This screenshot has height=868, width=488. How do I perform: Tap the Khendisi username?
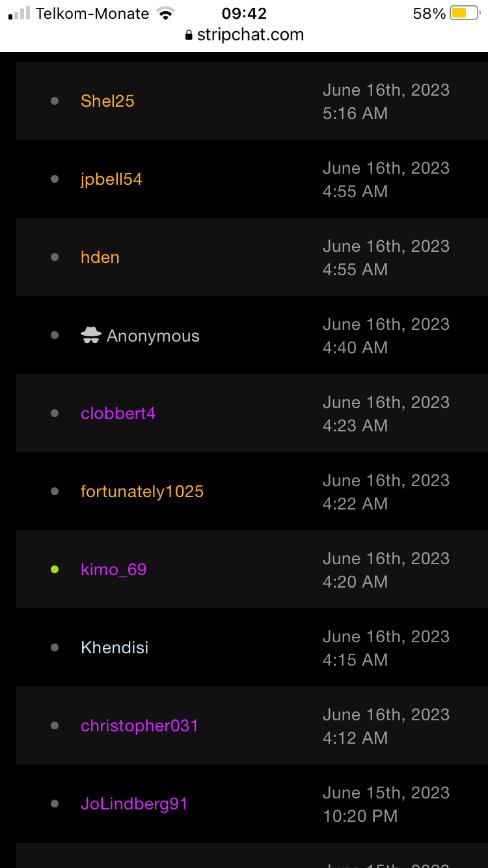(115, 647)
